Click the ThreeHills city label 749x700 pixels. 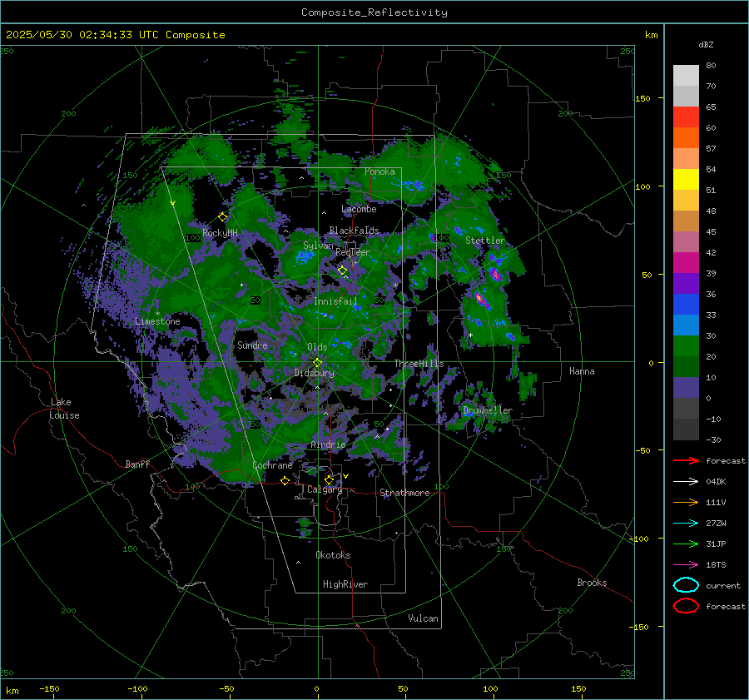419,364
